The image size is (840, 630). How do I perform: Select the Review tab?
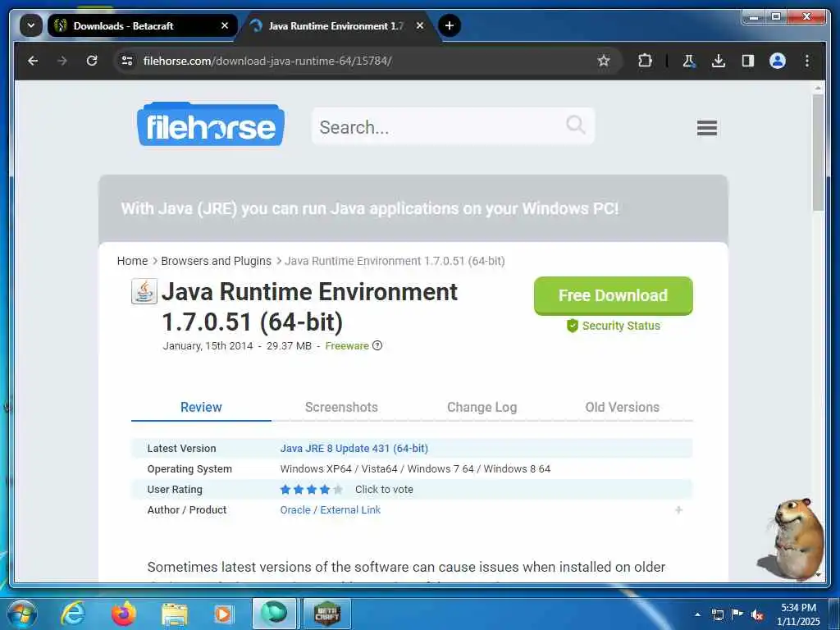click(x=201, y=407)
